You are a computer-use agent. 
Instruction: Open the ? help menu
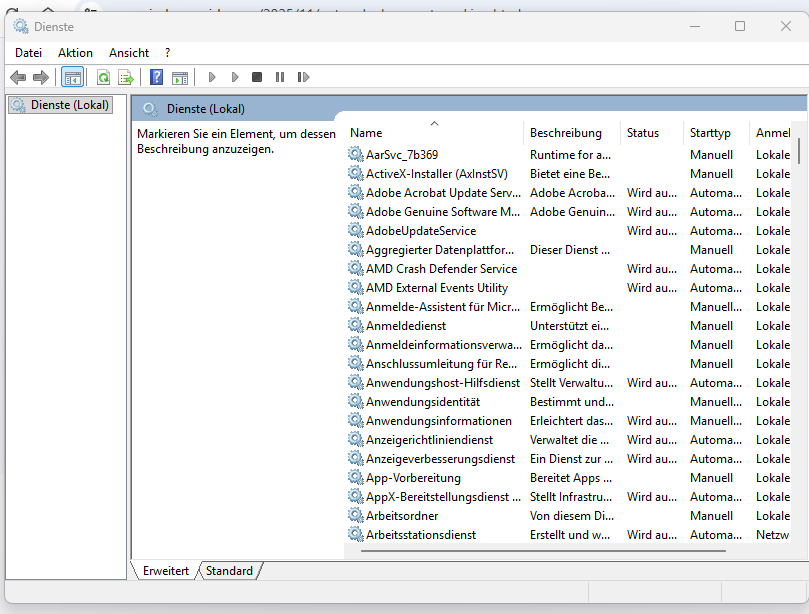[167, 53]
